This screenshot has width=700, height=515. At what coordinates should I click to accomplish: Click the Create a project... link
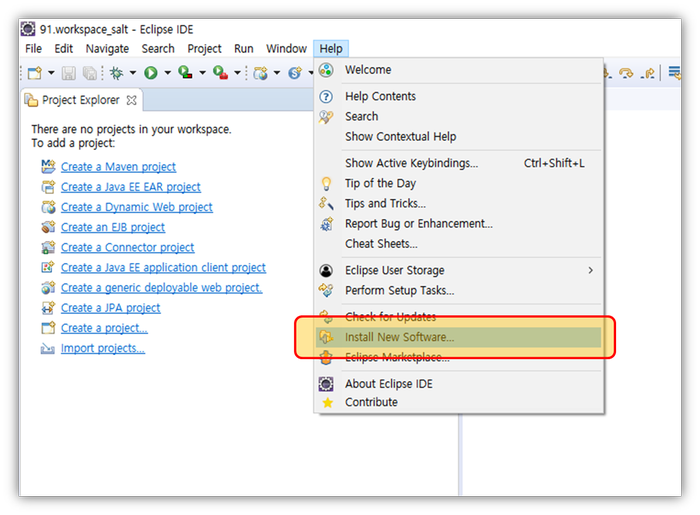click(104, 328)
